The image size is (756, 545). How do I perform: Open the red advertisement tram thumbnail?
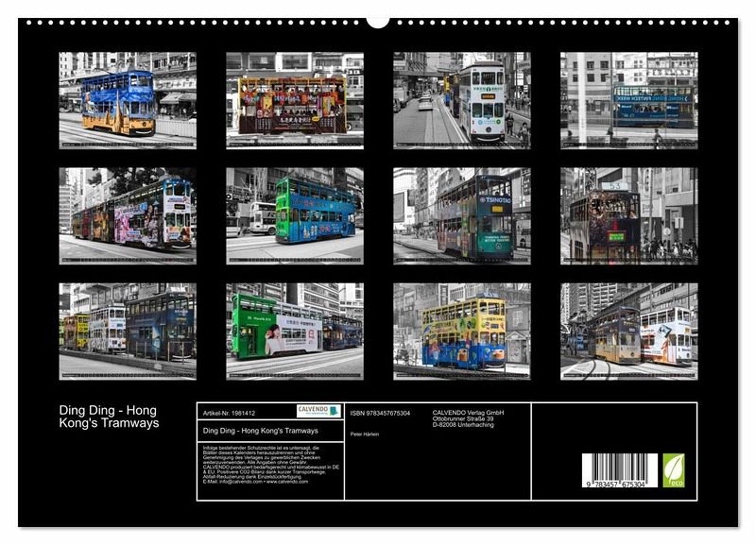(295, 100)
